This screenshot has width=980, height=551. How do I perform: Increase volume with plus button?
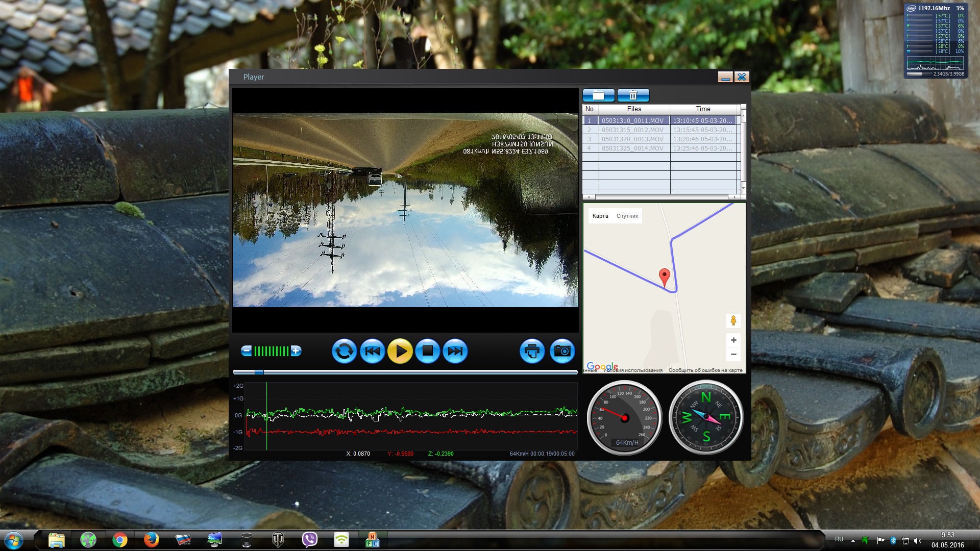[296, 351]
